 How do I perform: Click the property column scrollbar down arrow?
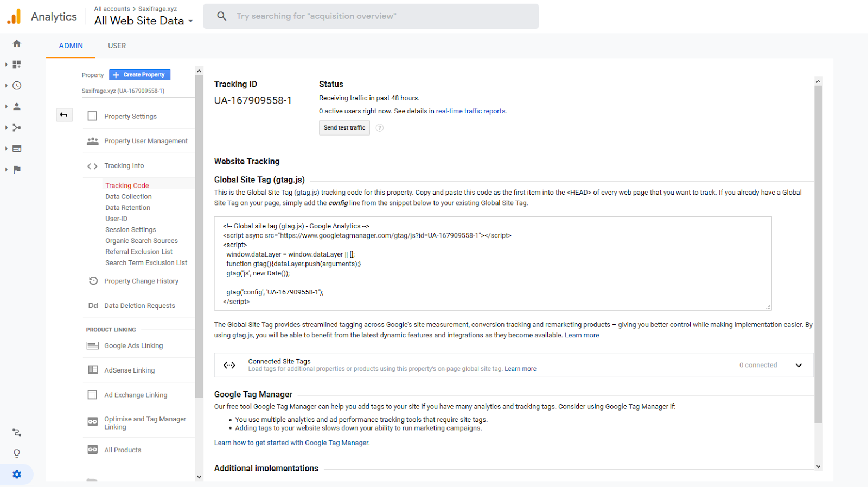[x=199, y=477]
